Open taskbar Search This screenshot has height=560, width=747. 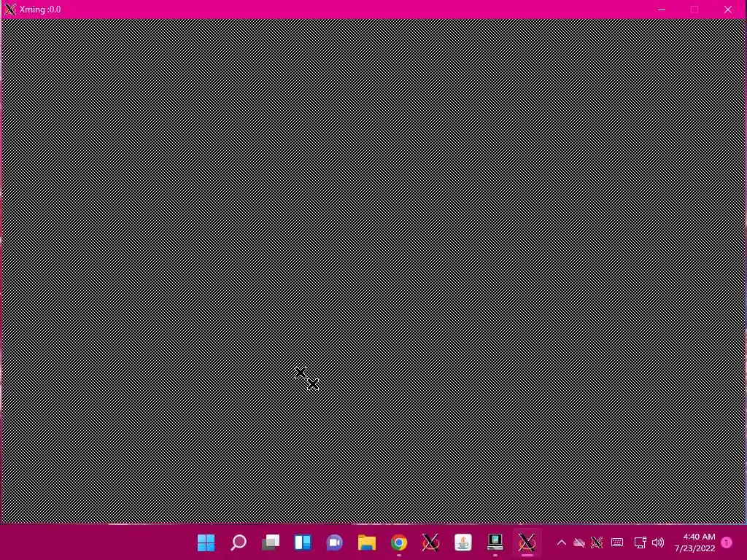tap(239, 542)
